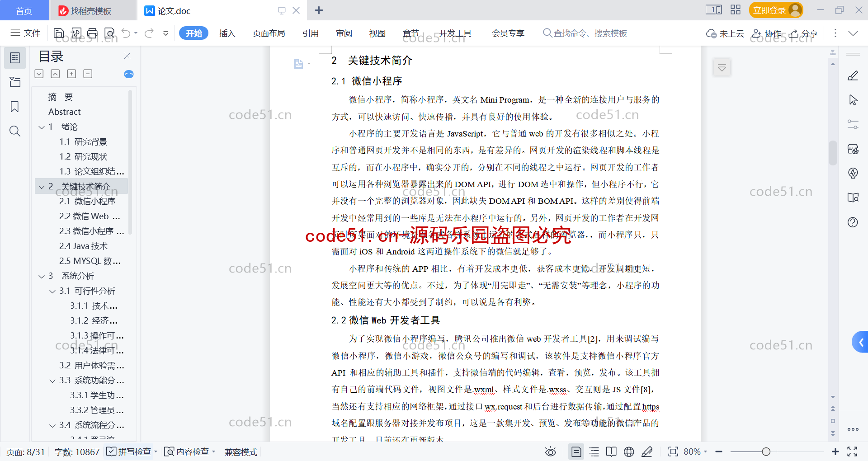Open the properties settings icon on right sidebar
Screen dimensions: 868x461
pyautogui.click(x=853, y=124)
